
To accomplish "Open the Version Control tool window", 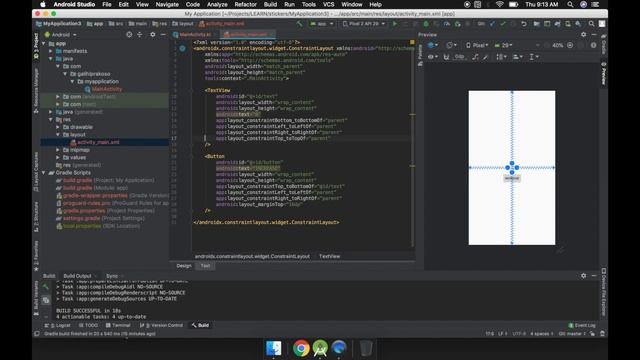I will 161,325.
